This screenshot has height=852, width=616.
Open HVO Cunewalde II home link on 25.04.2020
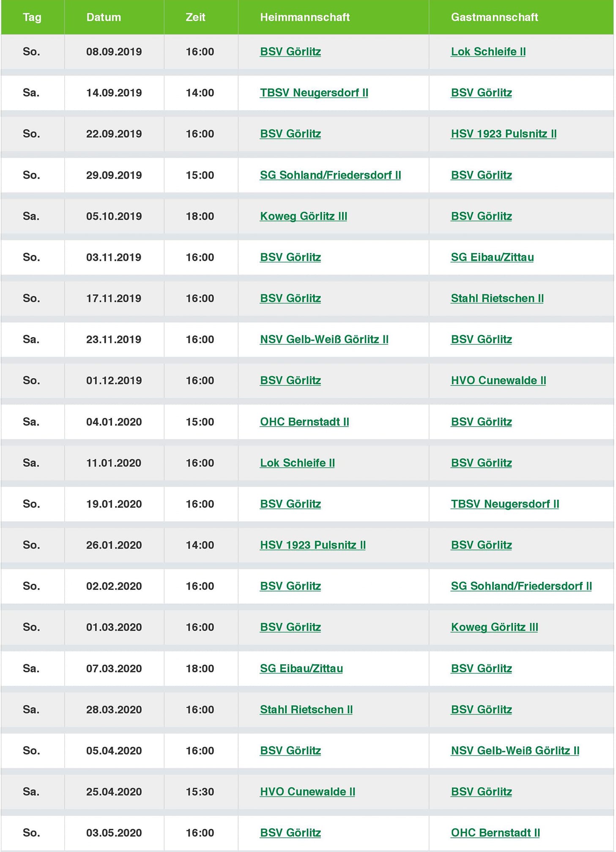307,792
